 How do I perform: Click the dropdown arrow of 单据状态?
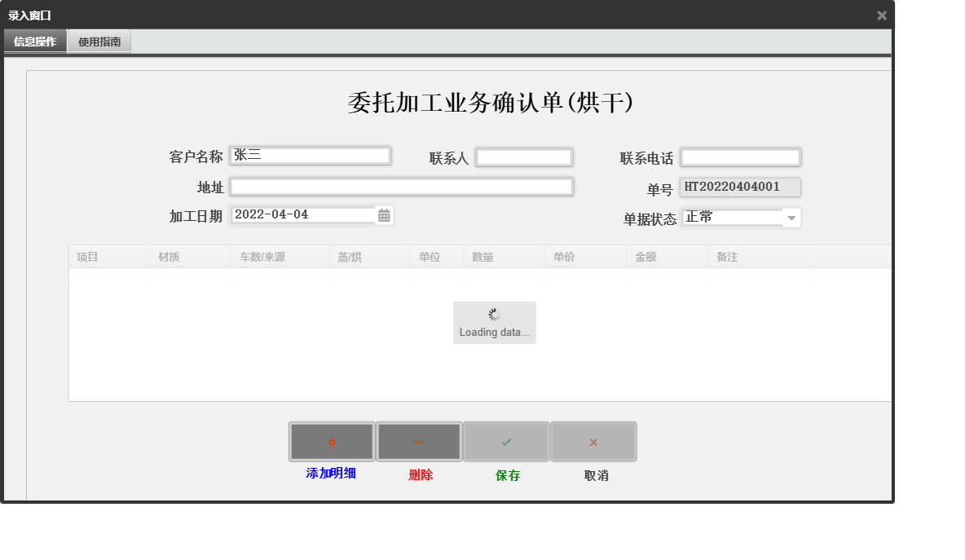792,217
